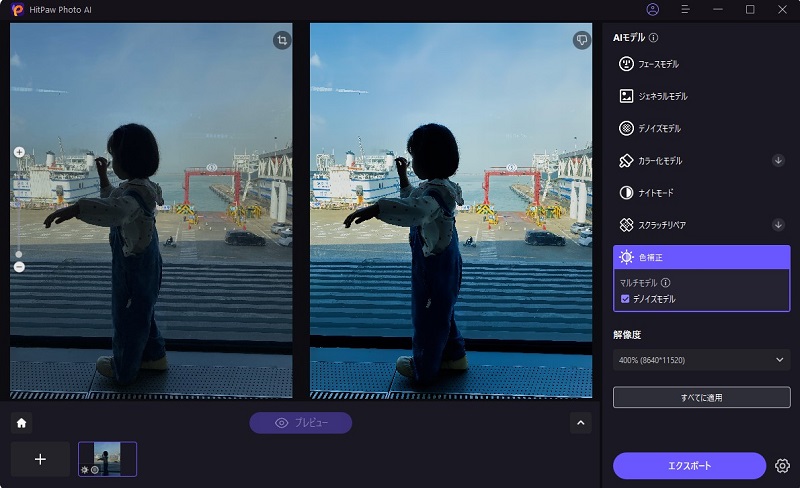The width and height of the screenshot is (800, 488).
Task: Click the crop icon on original image
Action: (x=283, y=40)
